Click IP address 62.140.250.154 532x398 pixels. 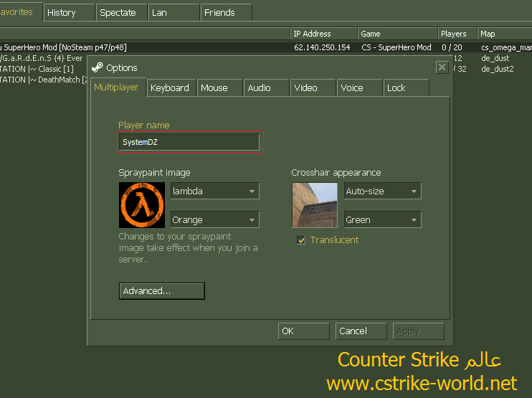pyautogui.click(x=322, y=47)
